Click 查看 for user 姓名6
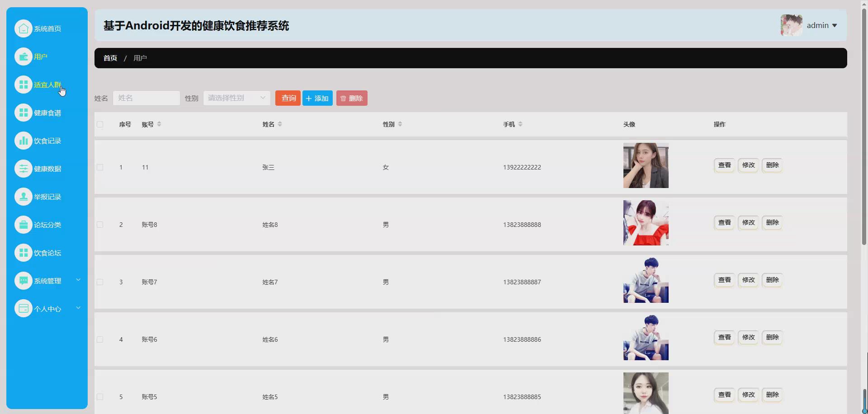Viewport: 868px width, 414px height. click(725, 338)
